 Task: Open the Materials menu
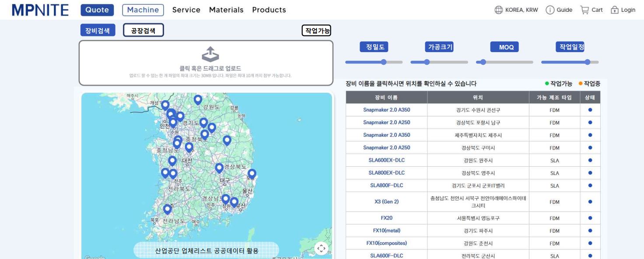[226, 10]
